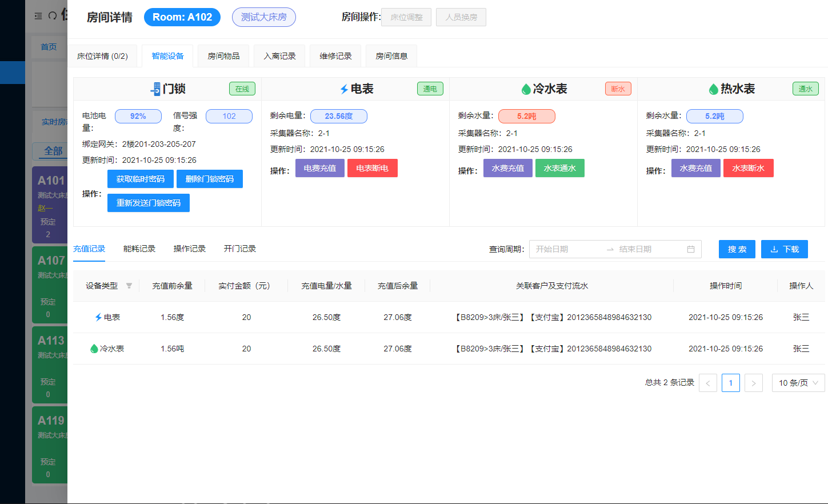828x504 pixels.
Task: Open the 维修记录 tab
Action: click(335, 56)
